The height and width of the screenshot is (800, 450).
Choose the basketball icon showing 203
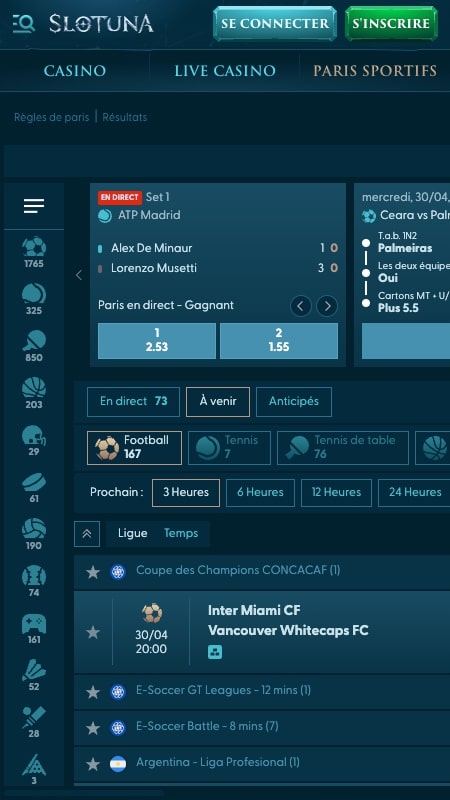click(34, 393)
